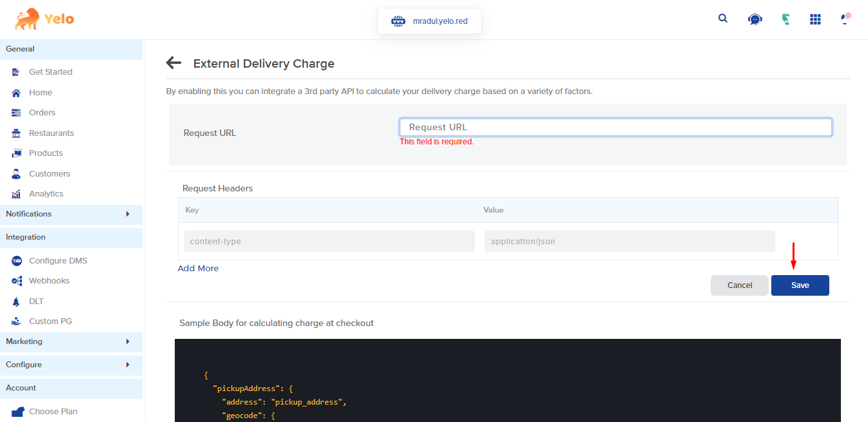Click the Request URL label
Image resolution: width=868 pixels, height=422 pixels.
pyautogui.click(x=210, y=133)
